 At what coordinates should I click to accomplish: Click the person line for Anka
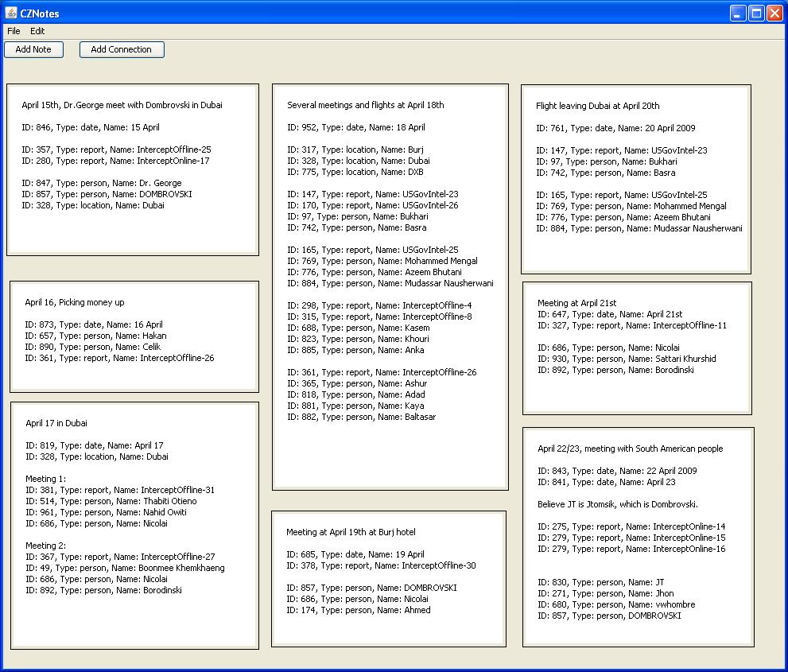pyautogui.click(x=355, y=350)
